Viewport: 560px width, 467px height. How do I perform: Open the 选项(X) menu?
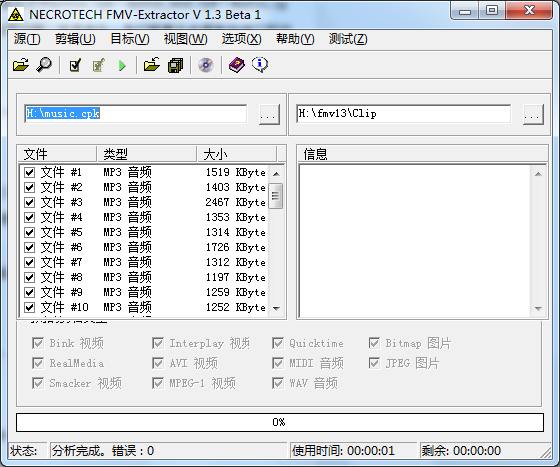(241, 39)
